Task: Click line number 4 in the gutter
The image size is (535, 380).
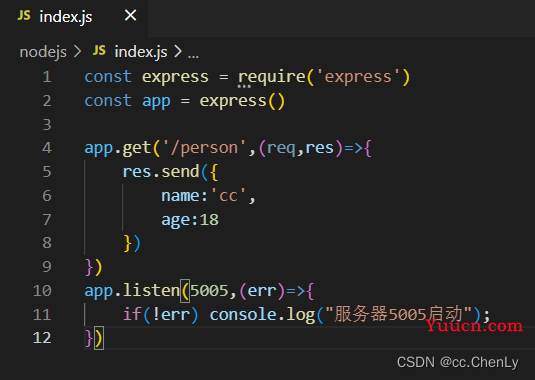Action: click(47, 148)
